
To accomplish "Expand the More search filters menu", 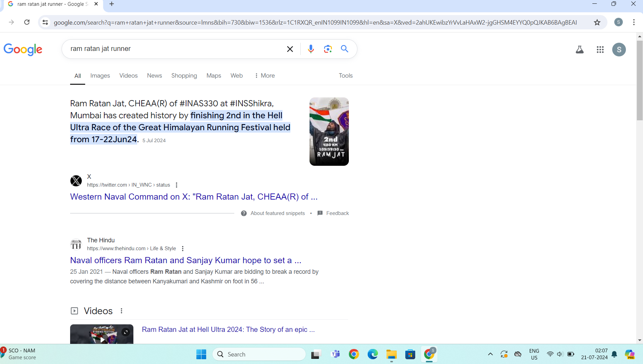I will tap(264, 76).
